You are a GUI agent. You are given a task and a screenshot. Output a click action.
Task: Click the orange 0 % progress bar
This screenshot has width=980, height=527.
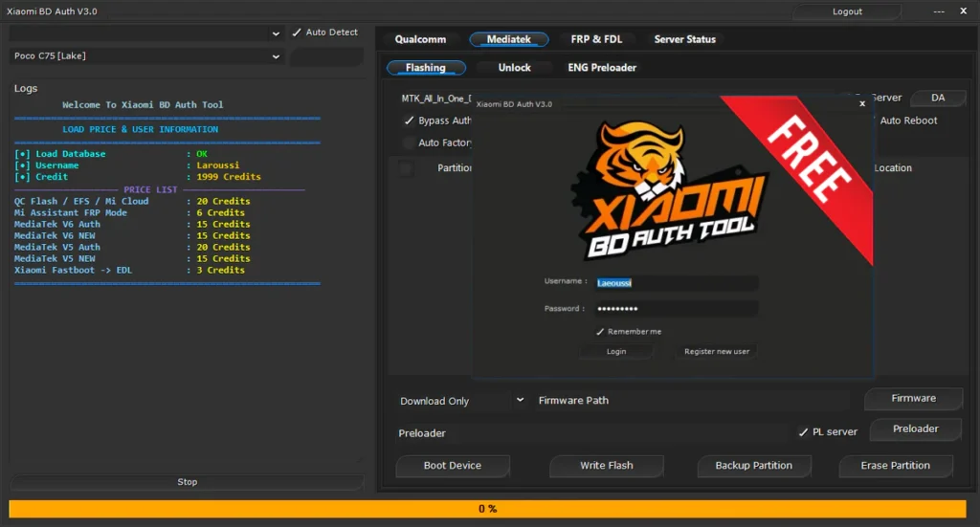(488, 509)
